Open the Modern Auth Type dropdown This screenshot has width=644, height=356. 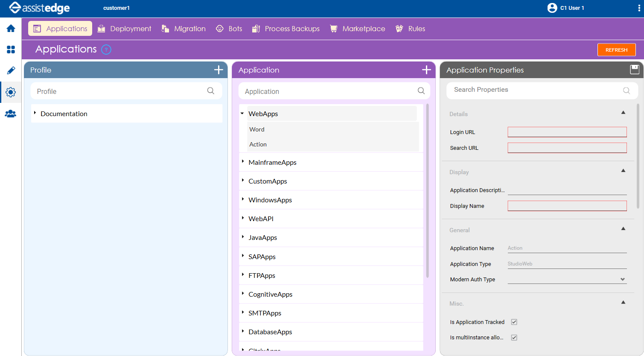point(567,280)
